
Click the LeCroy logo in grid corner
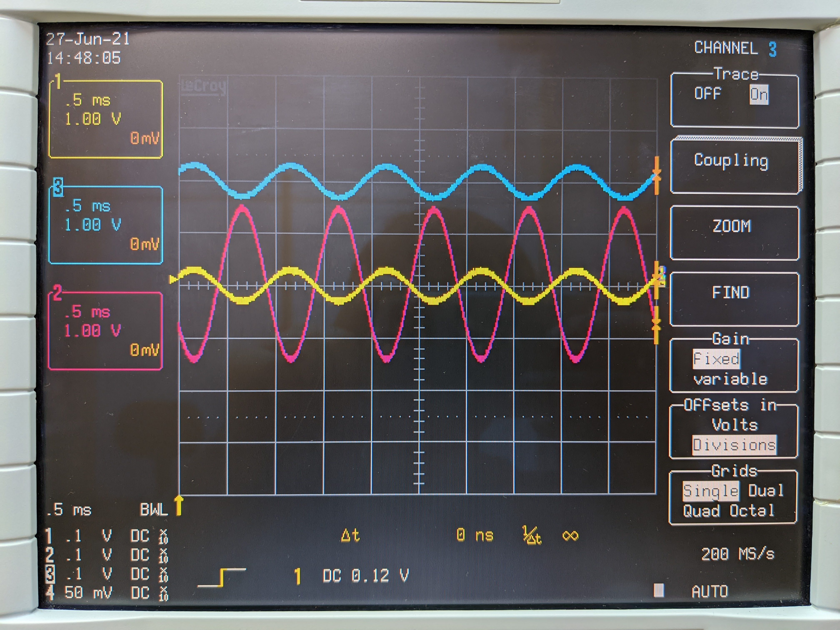click(x=204, y=87)
